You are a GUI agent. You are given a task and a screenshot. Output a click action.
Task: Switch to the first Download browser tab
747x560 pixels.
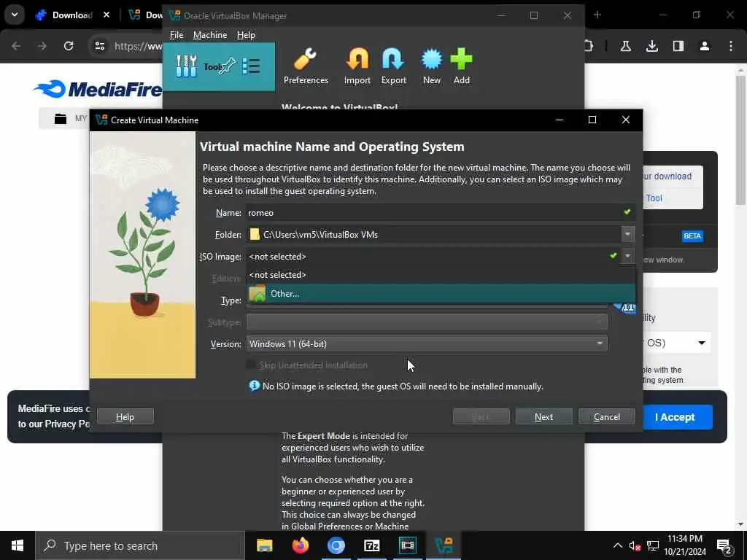[71, 15]
